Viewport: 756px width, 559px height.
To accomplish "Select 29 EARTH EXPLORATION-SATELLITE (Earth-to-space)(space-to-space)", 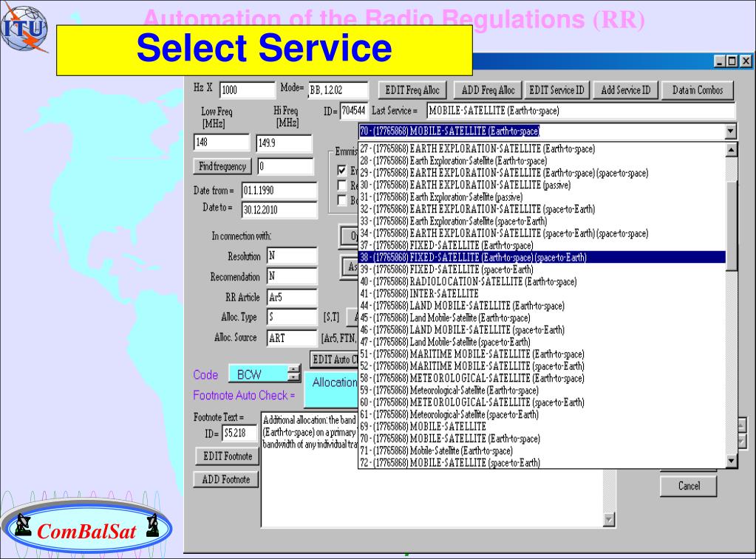I will pyautogui.click(x=542, y=173).
